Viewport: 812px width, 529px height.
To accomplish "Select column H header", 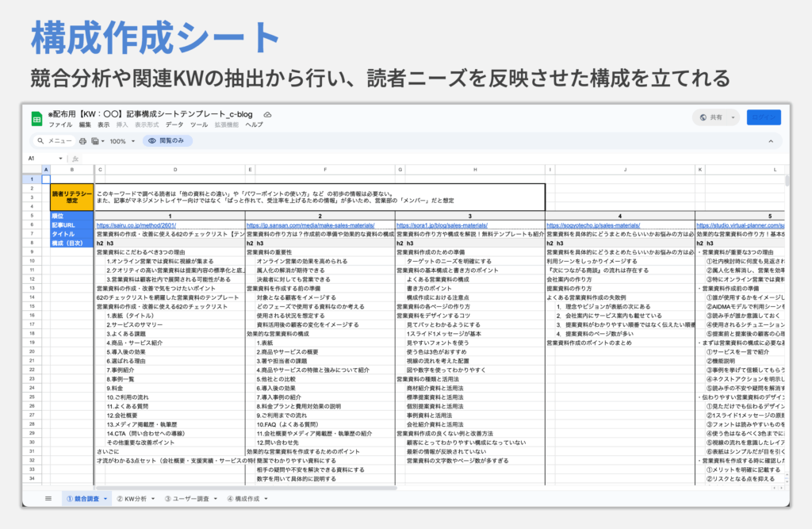I will click(475, 170).
